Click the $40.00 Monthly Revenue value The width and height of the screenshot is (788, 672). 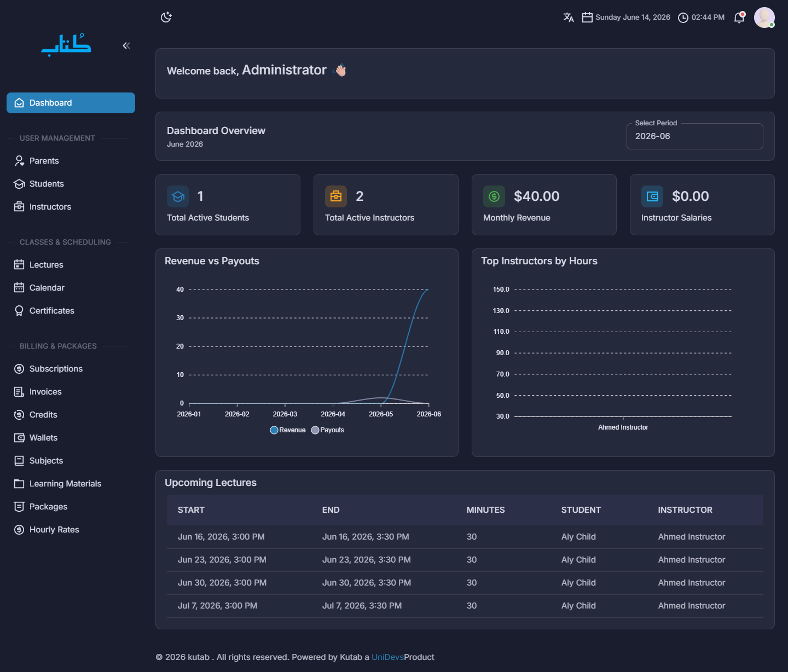point(536,196)
